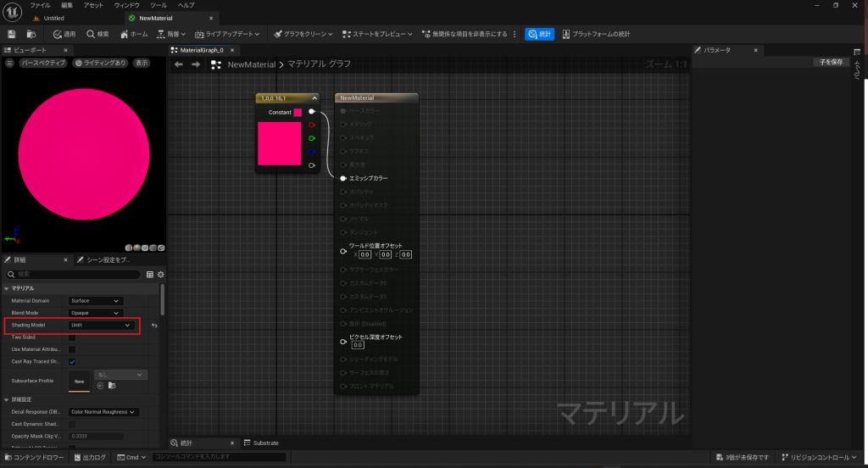Collapse the マテリアル section
Viewport: 868px width, 468px height.
(7, 288)
